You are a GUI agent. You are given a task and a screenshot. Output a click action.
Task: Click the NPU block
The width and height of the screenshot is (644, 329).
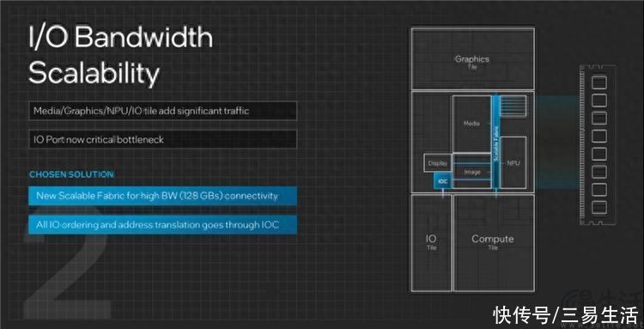(513, 162)
